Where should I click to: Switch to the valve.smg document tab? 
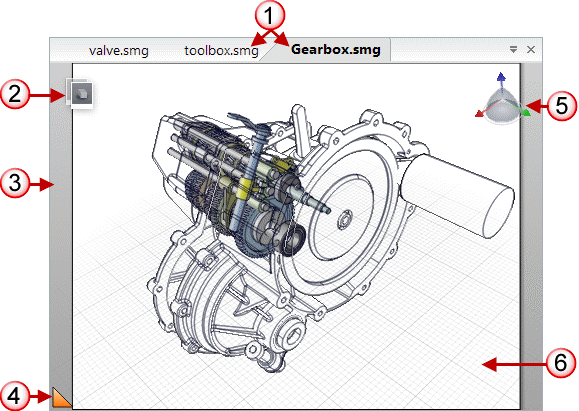point(119,50)
